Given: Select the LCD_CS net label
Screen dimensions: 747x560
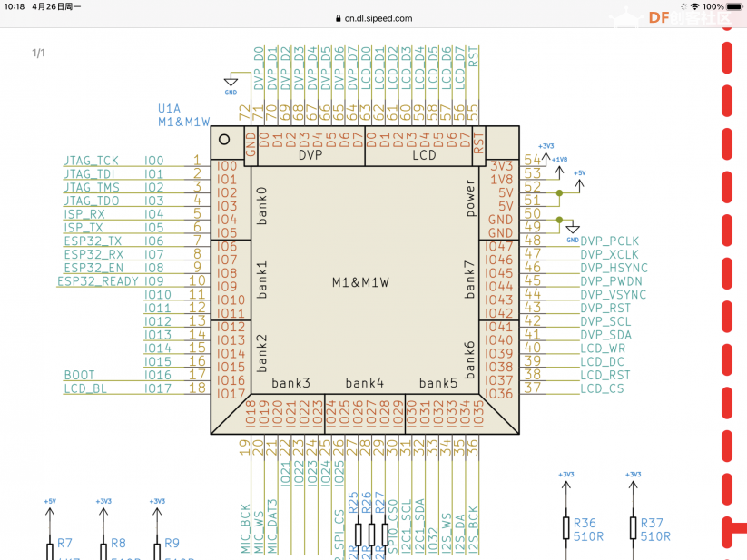Looking at the screenshot, I should 602,388.
